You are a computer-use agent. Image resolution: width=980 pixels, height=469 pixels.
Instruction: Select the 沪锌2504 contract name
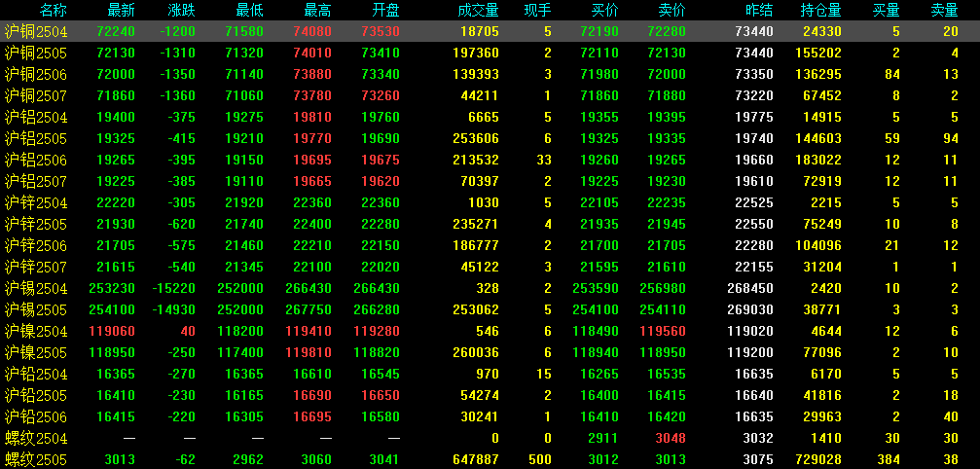coord(36,203)
